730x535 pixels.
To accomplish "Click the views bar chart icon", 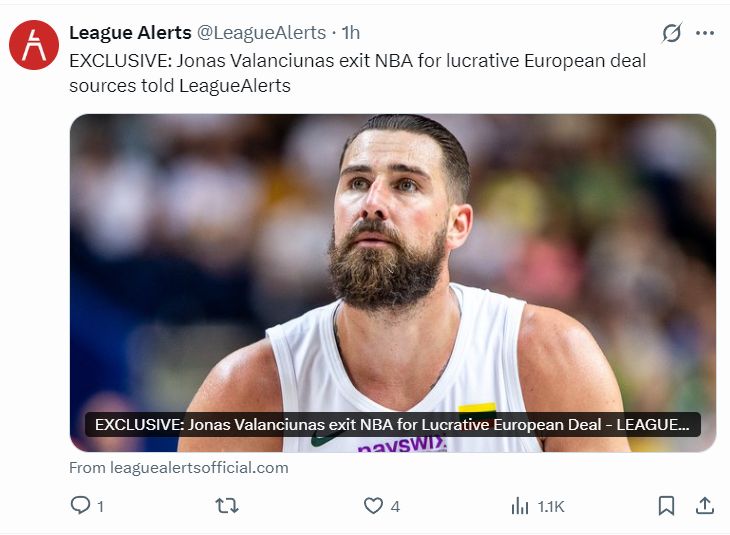I will (520, 506).
